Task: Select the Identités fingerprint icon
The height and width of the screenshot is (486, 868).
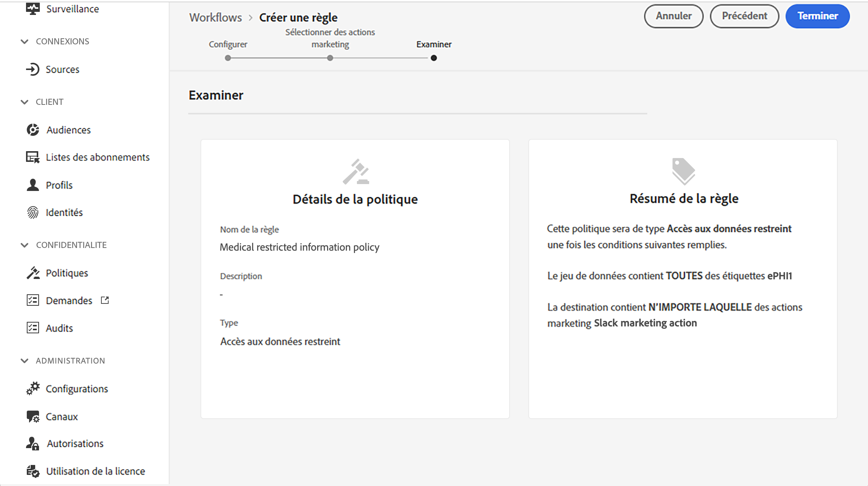Action: click(x=33, y=212)
